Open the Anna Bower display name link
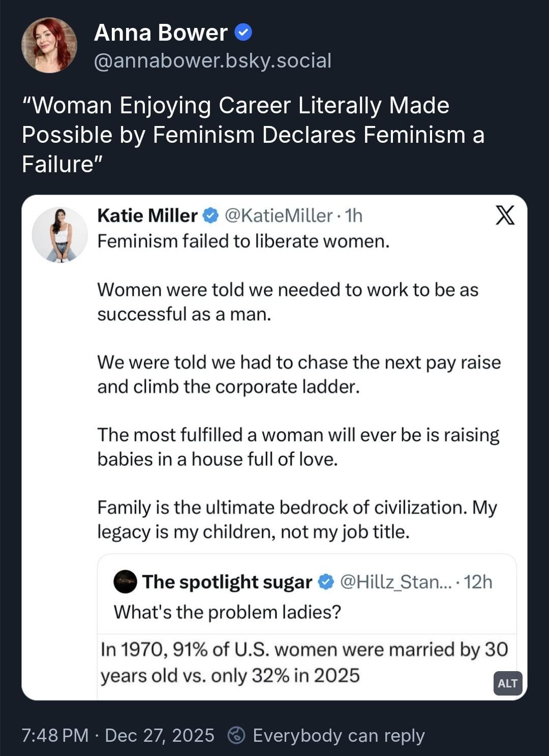 click(x=161, y=33)
